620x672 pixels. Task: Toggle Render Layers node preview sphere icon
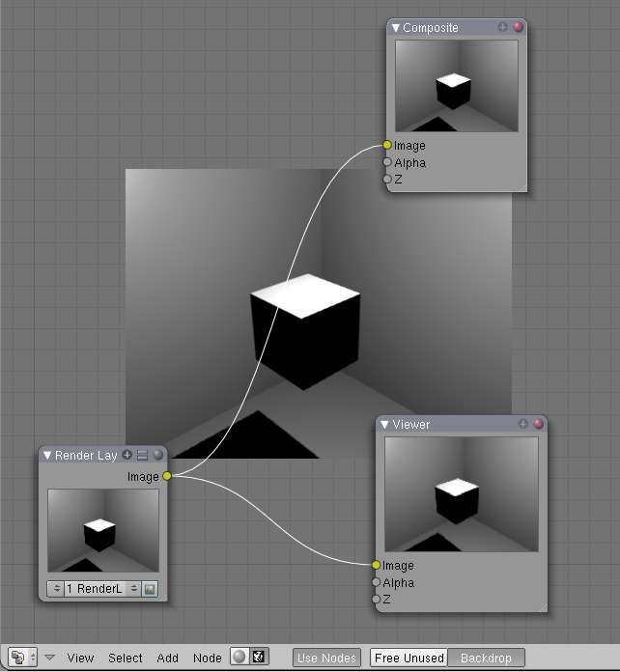point(158,455)
